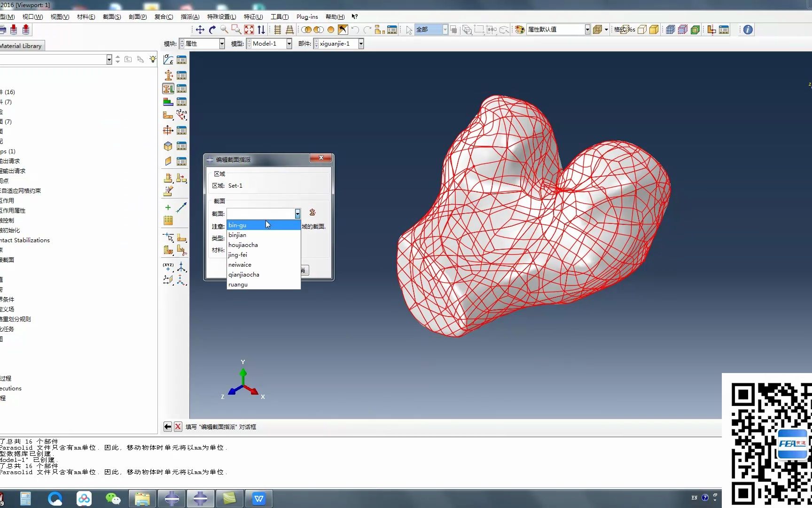The height and width of the screenshot is (508, 812).
Task: Open the calculator in the taskbar
Action: [x=25, y=499]
